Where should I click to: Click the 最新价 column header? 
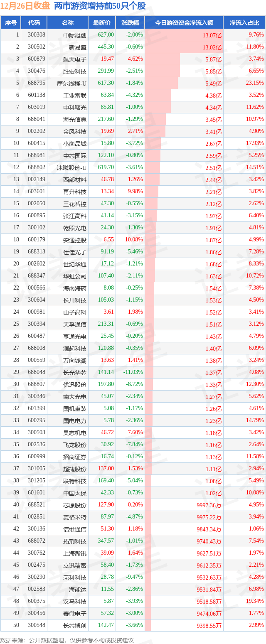click(102, 23)
